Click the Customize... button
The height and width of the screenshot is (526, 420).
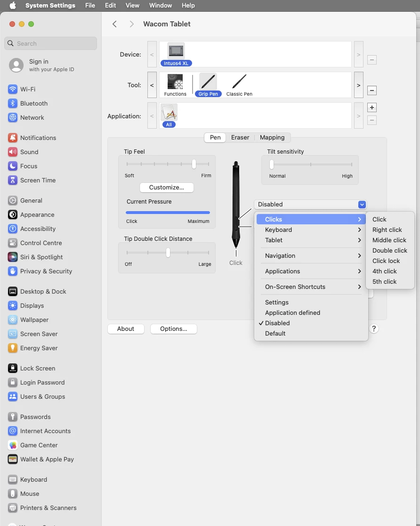point(167,188)
